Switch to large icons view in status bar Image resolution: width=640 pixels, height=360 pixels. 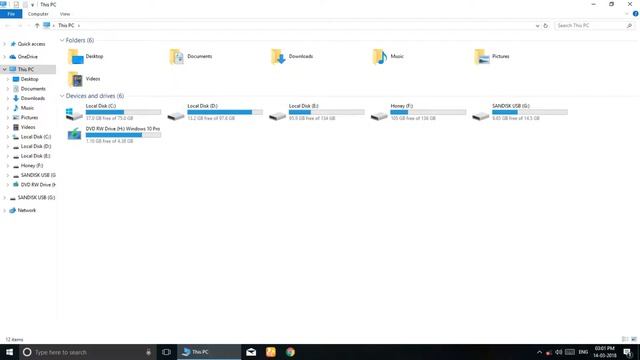coord(634,339)
